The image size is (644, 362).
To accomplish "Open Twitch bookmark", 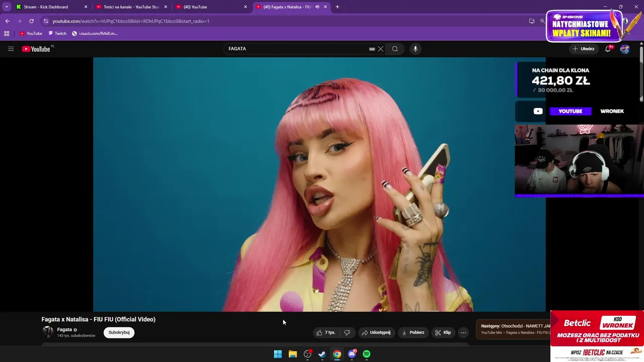I will coord(57,34).
